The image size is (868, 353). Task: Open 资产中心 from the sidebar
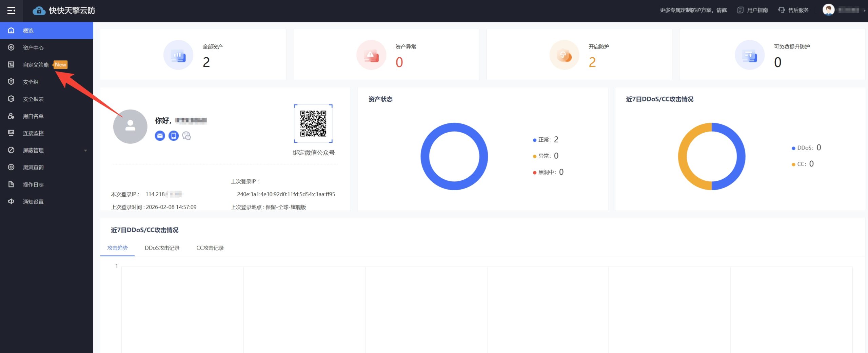coord(33,48)
